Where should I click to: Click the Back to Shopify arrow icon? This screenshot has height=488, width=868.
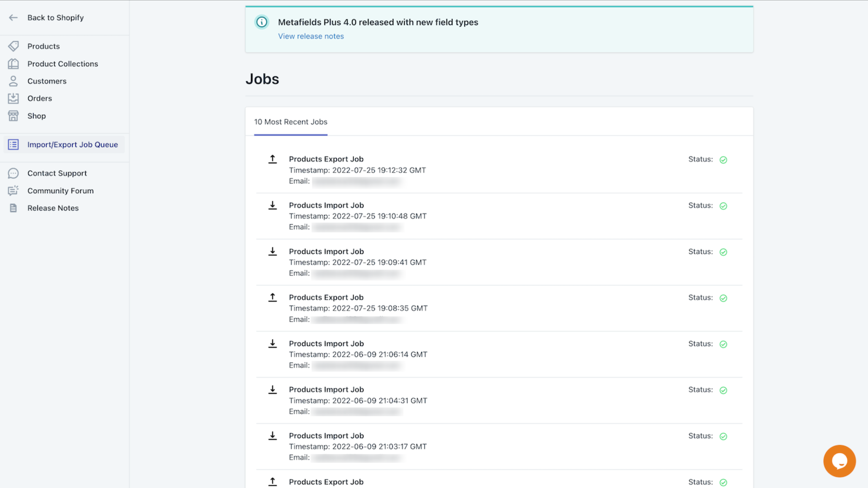coord(14,18)
